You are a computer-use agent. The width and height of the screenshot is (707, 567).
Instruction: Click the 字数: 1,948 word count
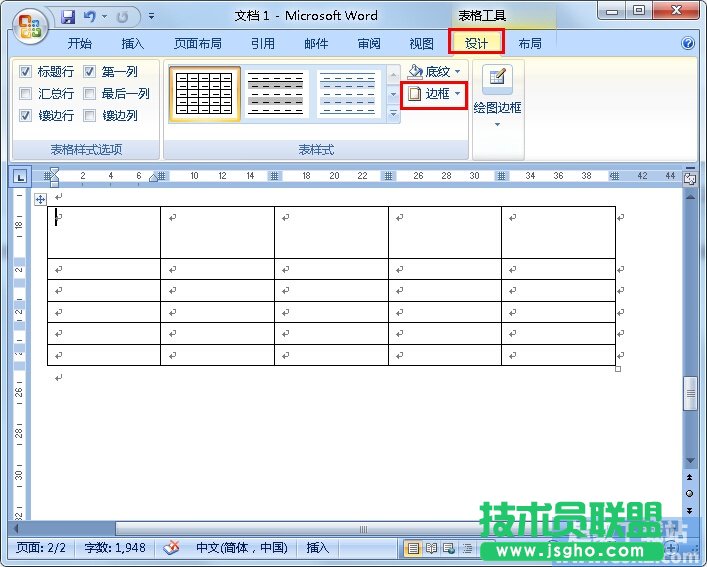(116, 548)
